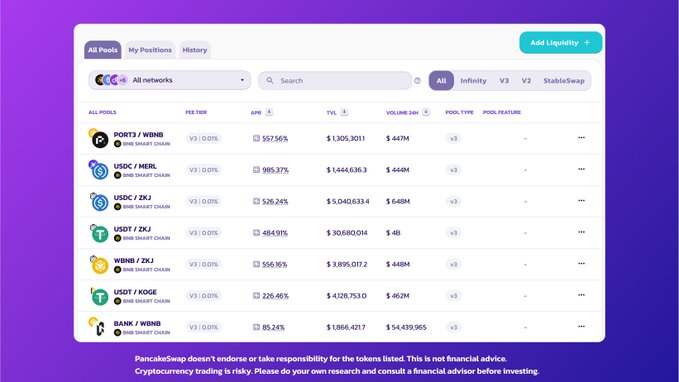
Task: Open more options for USDT / ZKJ
Action: pos(581,232)
